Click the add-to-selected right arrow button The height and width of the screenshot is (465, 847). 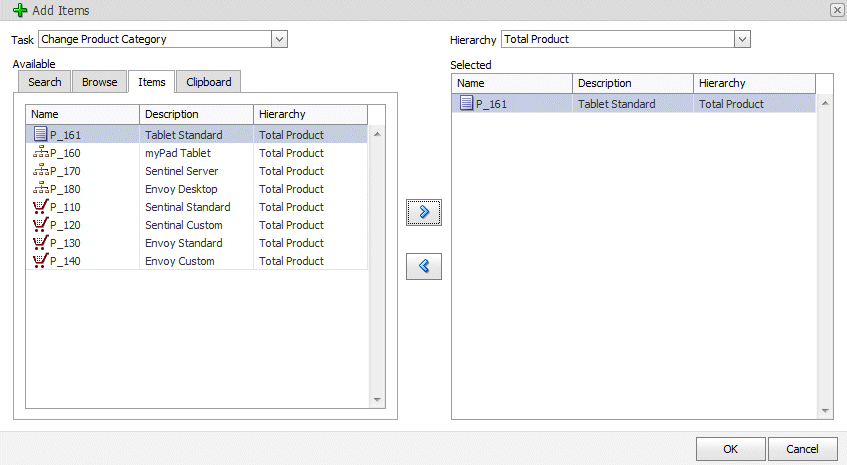tap(424, 212)
